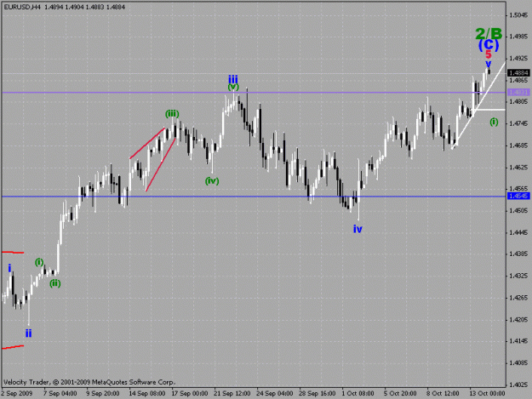Image resolution: width=532 pixels, height=399 pixels.
Task: Click the 24 Sep 04:00 time label
Action: pos(274,393)
